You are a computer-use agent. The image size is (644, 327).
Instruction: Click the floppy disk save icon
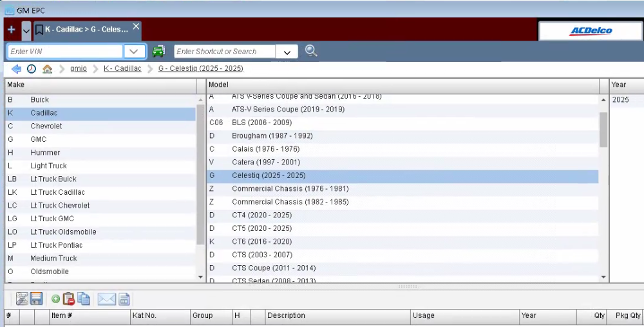[36, 299]
